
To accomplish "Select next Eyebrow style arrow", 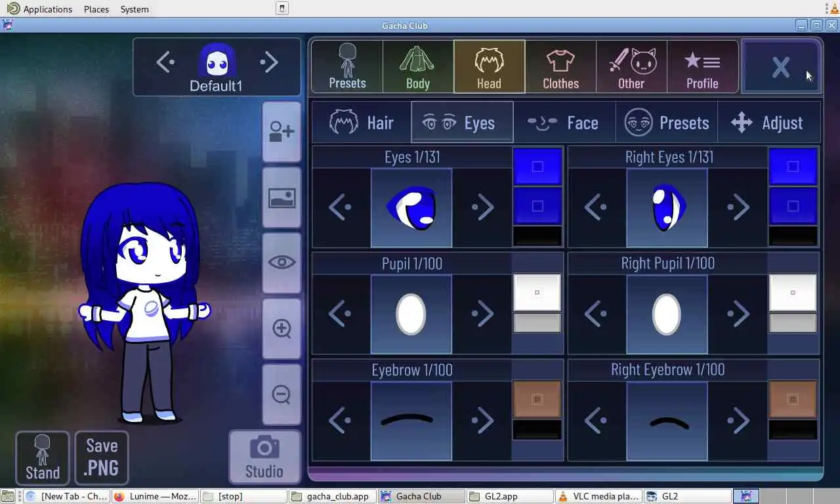I will click(482, 421).
